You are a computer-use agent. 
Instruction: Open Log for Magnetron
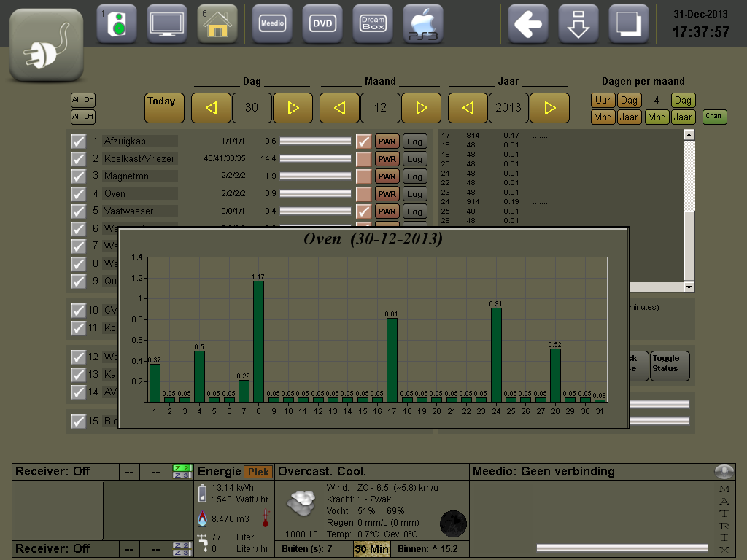click(415, 176)
